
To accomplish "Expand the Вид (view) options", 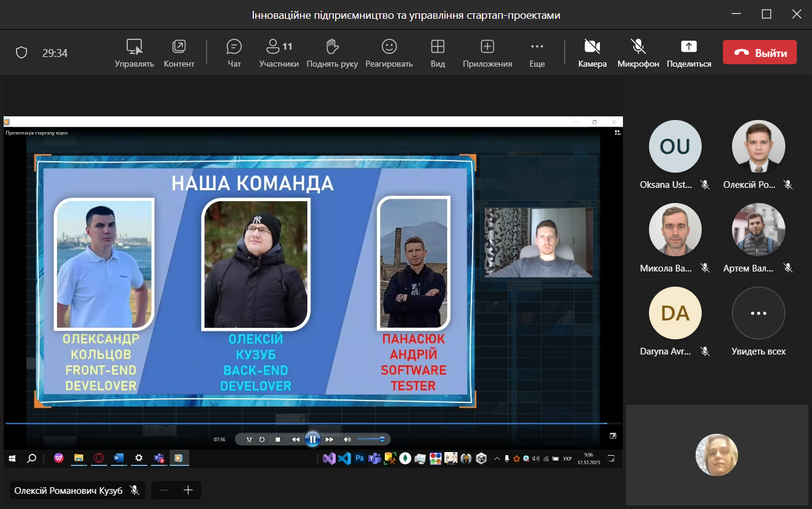I will (438, 53).
